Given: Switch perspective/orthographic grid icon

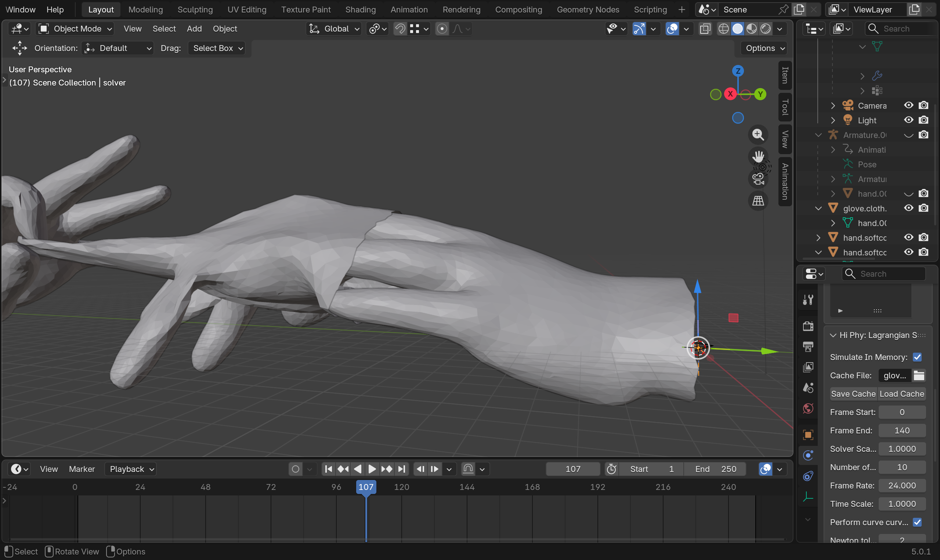Looking at the screenshot, I should coord(758,201).
